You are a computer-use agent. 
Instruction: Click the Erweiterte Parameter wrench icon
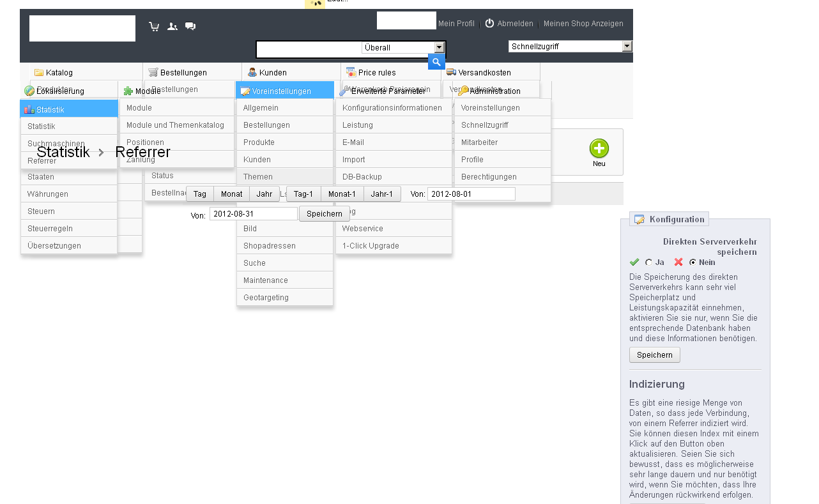tap(344, 91)
